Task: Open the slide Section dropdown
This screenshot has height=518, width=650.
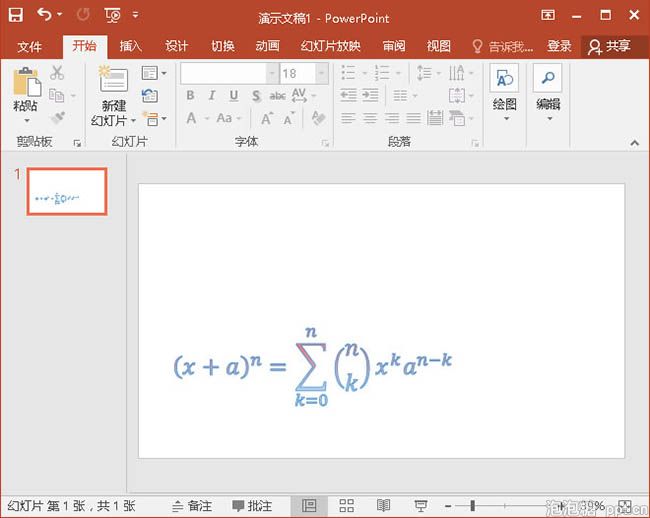Action: (154, 119)
